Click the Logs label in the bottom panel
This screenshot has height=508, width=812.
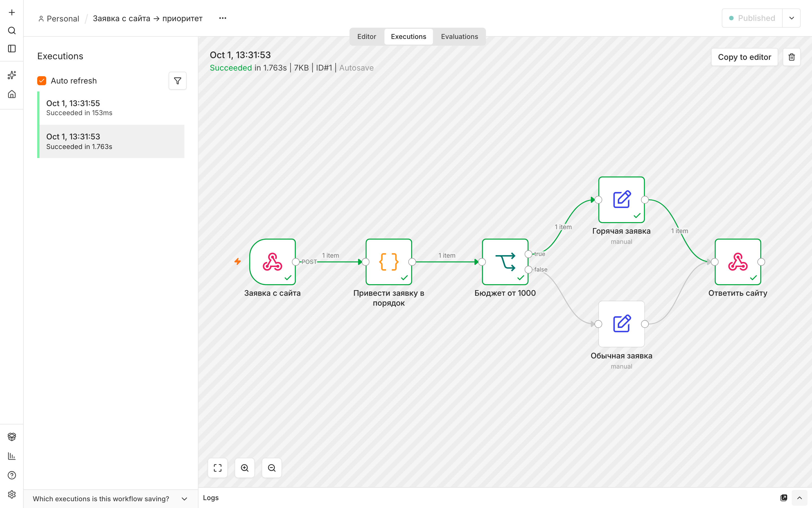[x=211, y=498]
